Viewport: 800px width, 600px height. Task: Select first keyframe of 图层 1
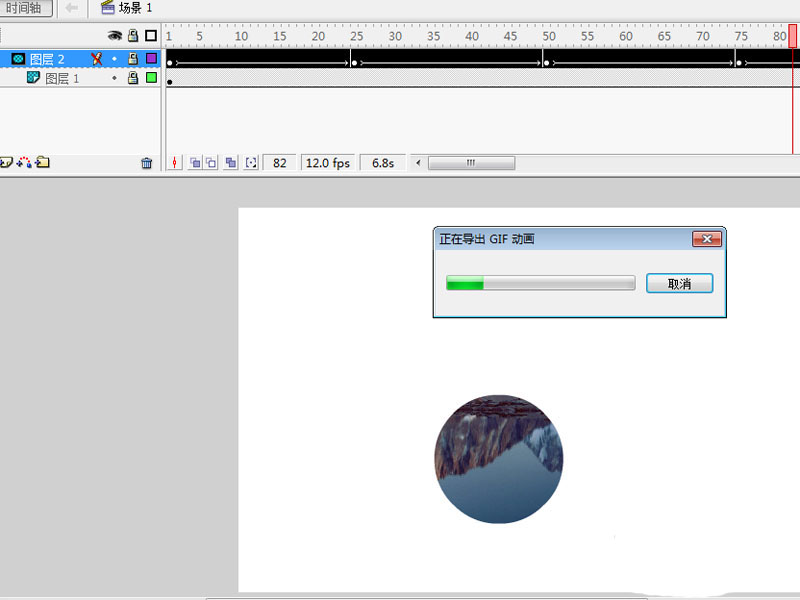click(x=170, y=82)
